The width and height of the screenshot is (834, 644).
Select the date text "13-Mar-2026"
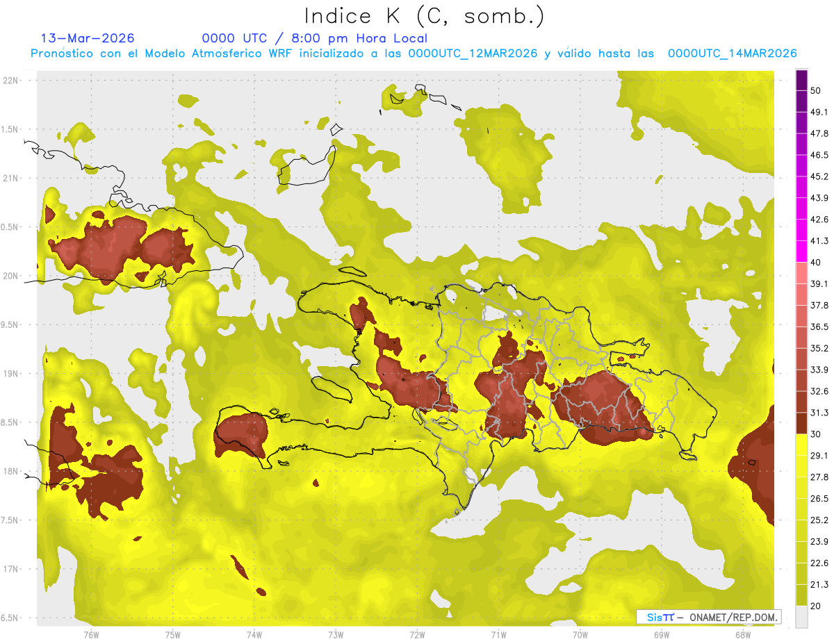point(88,38)
